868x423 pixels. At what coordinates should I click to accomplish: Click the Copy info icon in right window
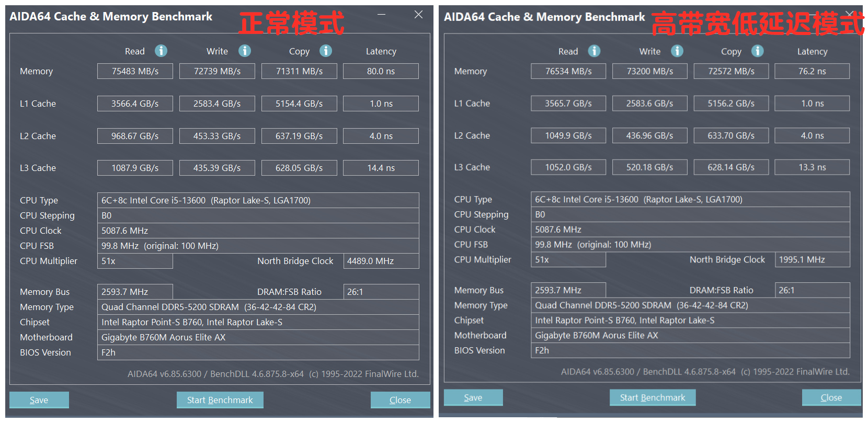point(758,51)
